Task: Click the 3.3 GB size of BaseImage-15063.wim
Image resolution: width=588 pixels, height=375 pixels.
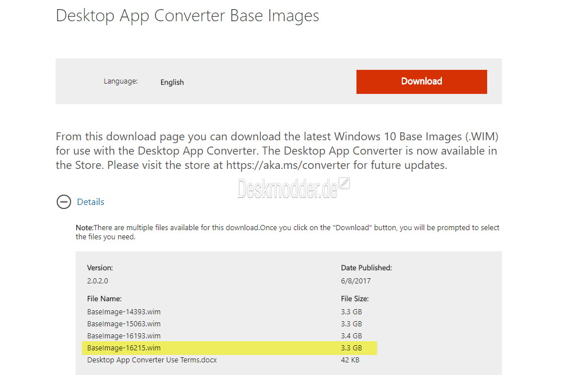Action: [x=351, y=323]
